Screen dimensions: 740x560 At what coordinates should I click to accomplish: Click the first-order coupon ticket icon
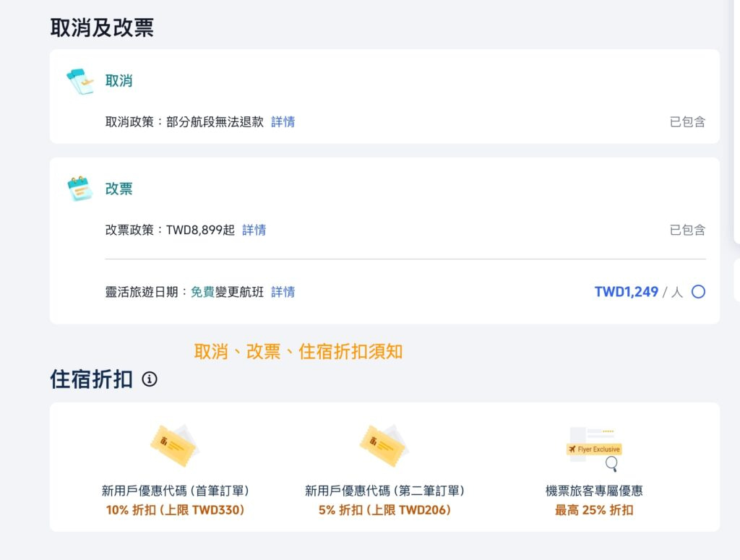(175, 445)
